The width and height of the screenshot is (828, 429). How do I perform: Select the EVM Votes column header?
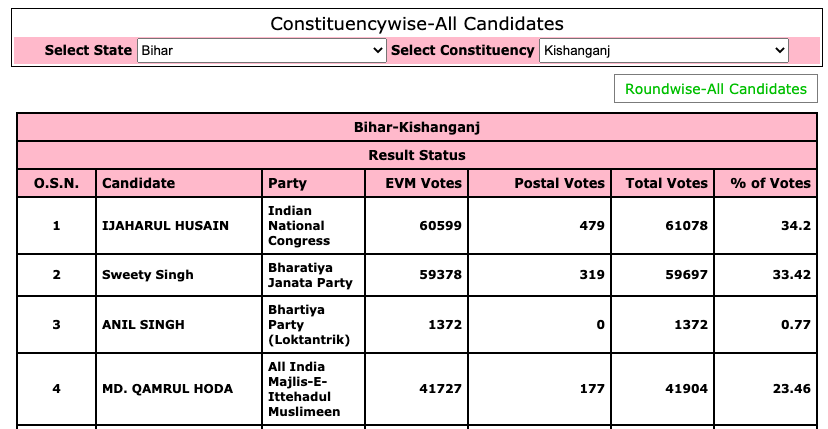pyautogui.click(x=423, y=183)
